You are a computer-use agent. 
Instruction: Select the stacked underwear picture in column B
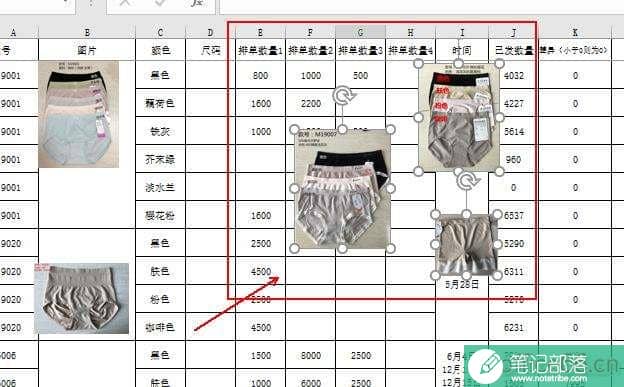pos(79,114)
